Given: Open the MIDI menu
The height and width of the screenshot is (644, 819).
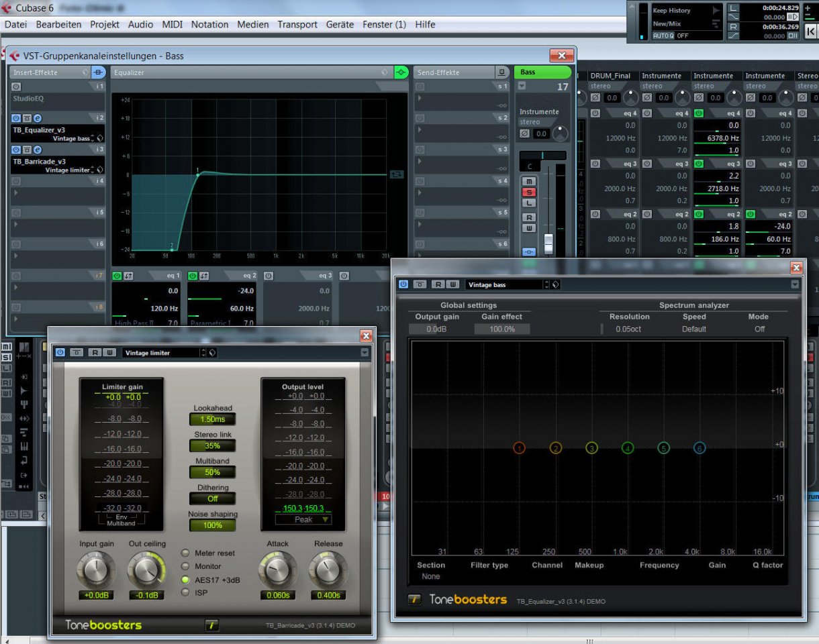Looking at the screenshot, I should [173, 24].
